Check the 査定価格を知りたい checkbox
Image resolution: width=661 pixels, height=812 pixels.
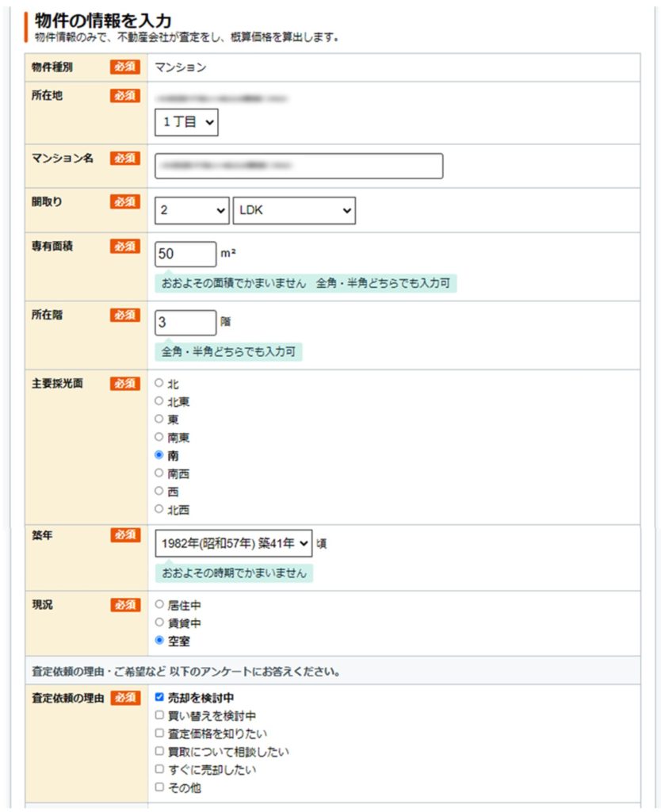point(159,733)
